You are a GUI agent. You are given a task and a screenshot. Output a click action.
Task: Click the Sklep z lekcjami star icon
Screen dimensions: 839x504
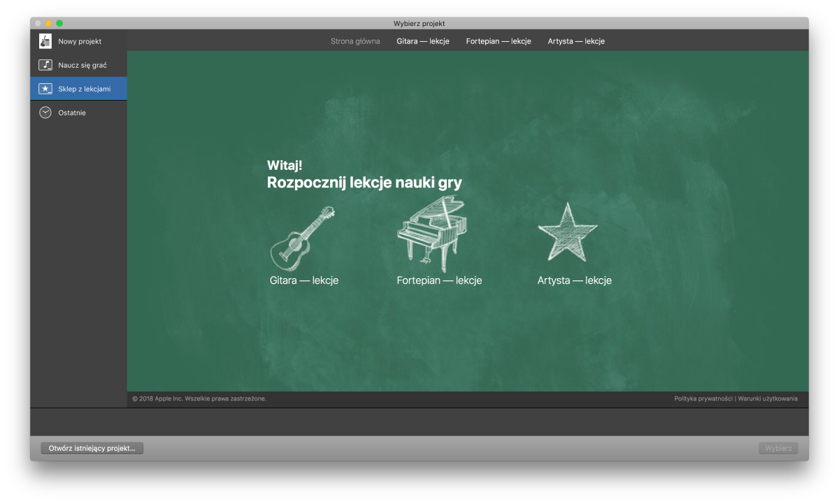pyautogui.click(x=45, y=89)
